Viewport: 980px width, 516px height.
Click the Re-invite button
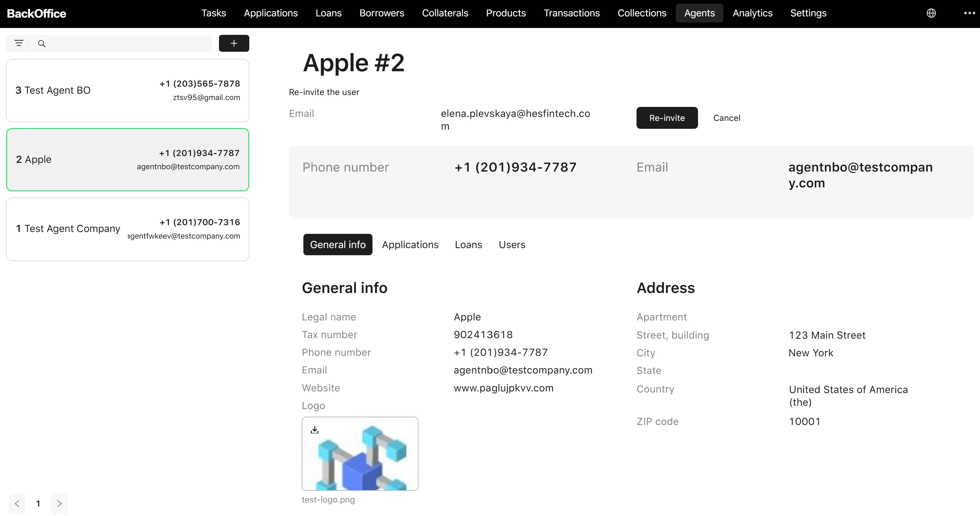pos(667,118)
